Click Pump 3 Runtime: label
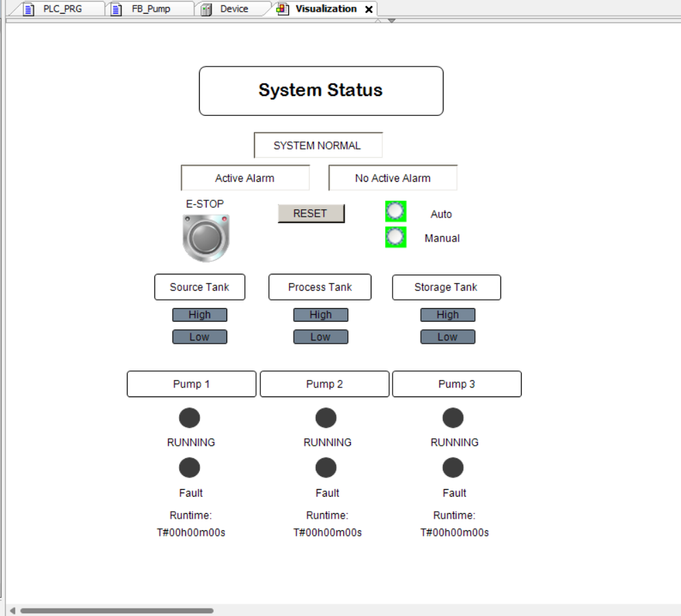Image resolution: width=681 pixels, height=616 pixels. pyautogui.click(x=454, y=515)
